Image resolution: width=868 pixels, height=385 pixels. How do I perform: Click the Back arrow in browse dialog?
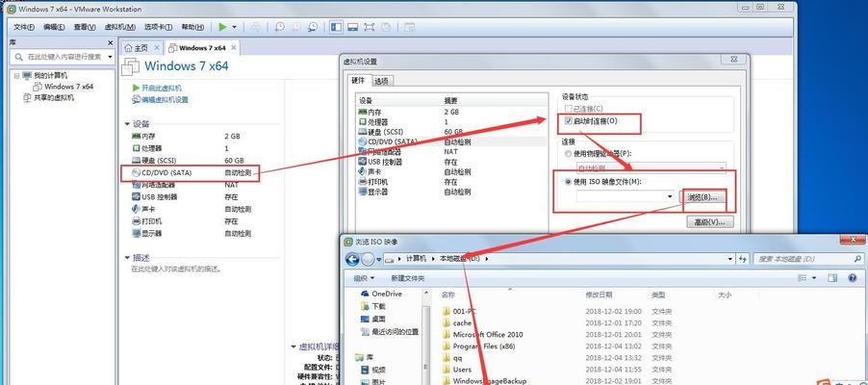(352, 259)
